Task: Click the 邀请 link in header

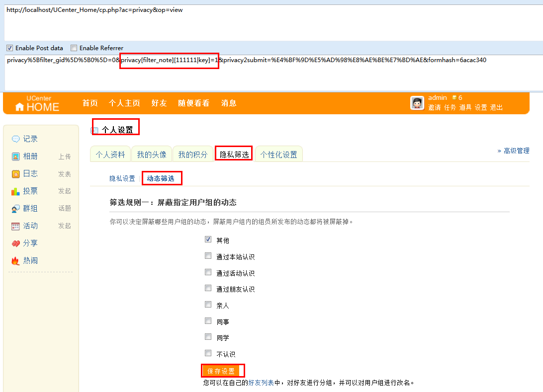Action: pyautogui.click(x=435, y=108)
